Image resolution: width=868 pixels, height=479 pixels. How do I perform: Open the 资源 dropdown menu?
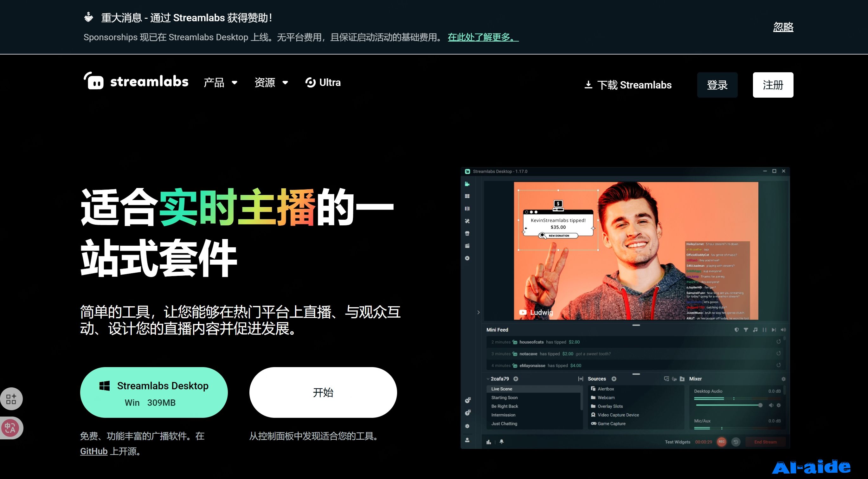coord(271,83)
